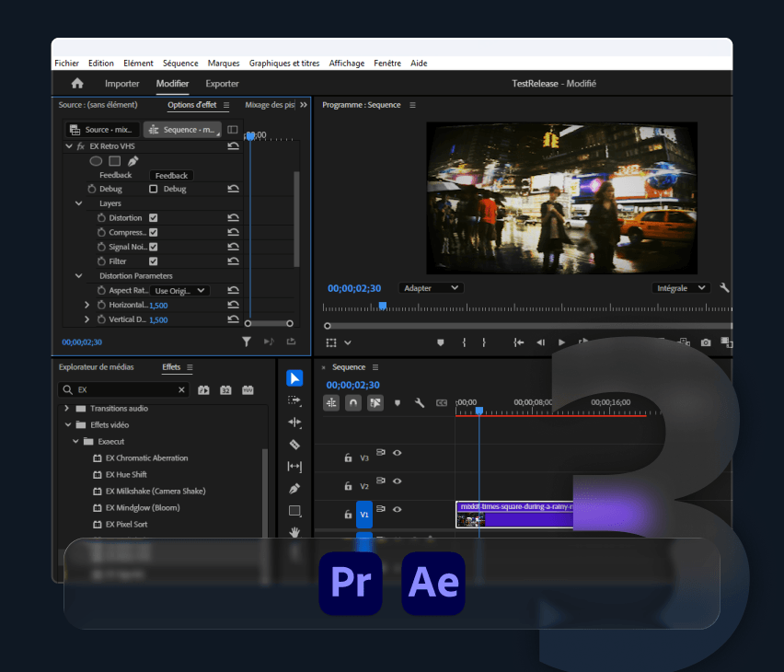Screen dimensions: 784x672
Task: Uncheck the Distortion layer checkbox
Action: (154, 218)
